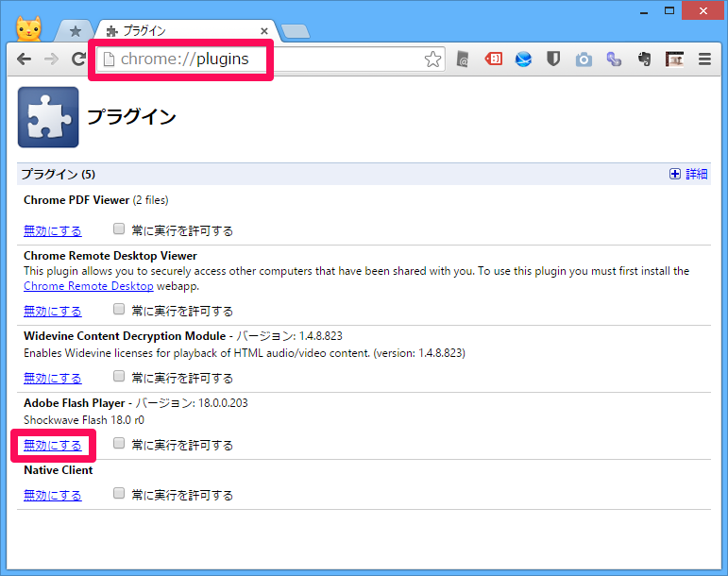Open a new tab with the new-tab button

tap(295, 32)
